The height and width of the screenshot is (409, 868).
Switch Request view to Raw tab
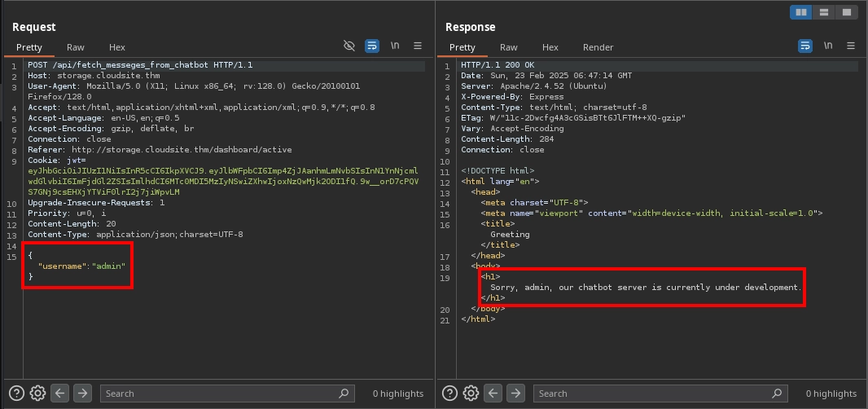76,47
